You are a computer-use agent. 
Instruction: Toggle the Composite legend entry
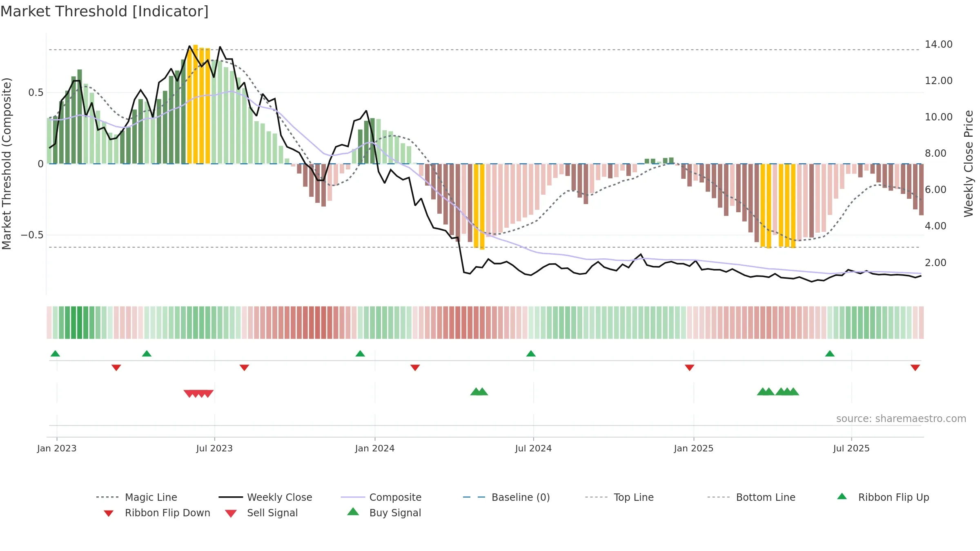tap(381, 497)
